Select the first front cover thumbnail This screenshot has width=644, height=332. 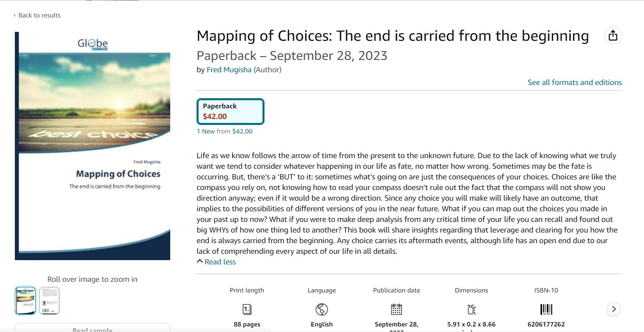pos(25,301)
